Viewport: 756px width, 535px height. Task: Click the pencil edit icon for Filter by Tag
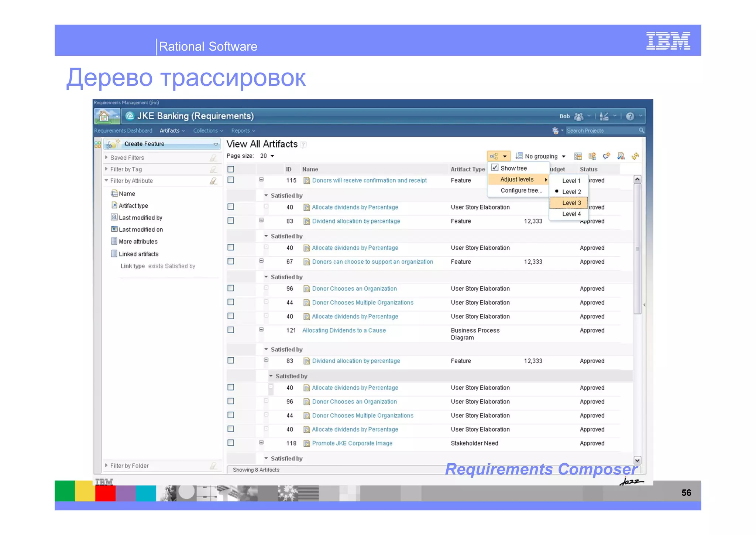click(x=213, y=170)
